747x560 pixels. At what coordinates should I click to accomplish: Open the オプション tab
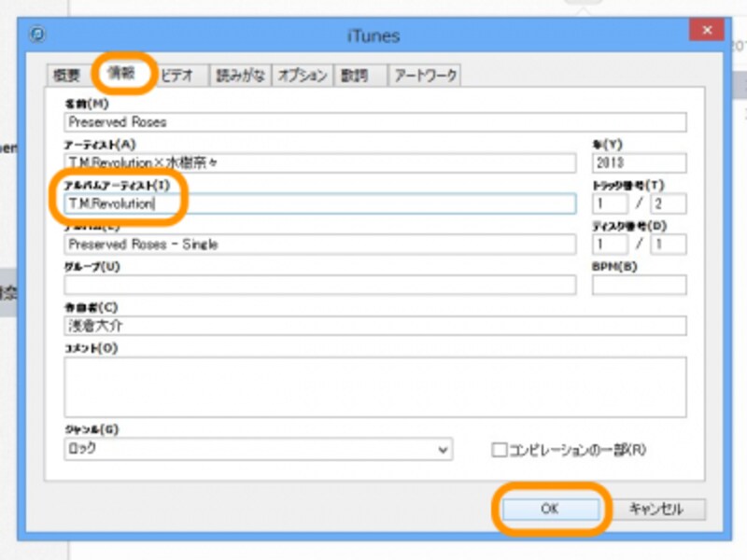coord(303,76)
